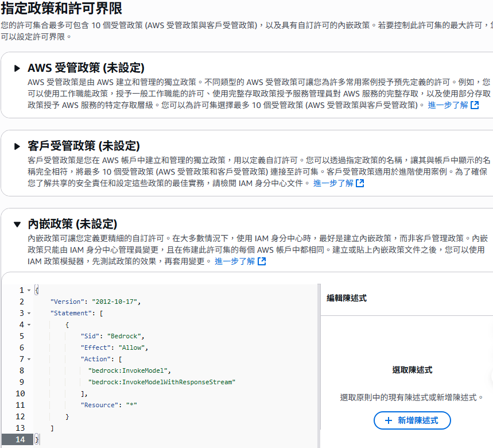Open 進一步了解 link under 客戶受管政策
The image size is (493, 448).
click(333, 183)
